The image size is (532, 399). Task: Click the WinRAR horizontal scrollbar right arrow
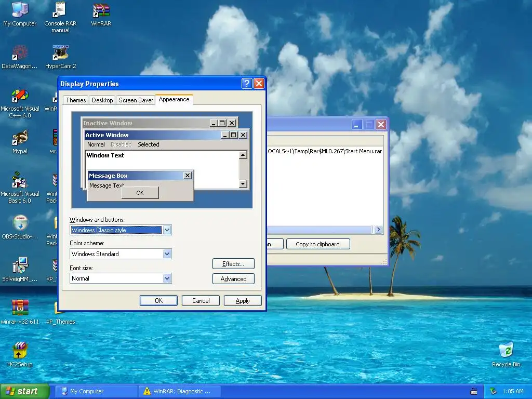click(x=378, y=230)
